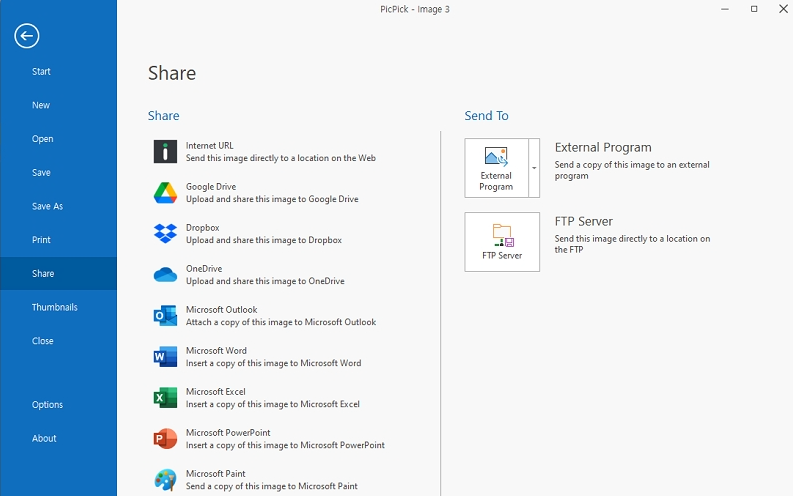
Task: Click the External Program button
Action: [496, 168]
